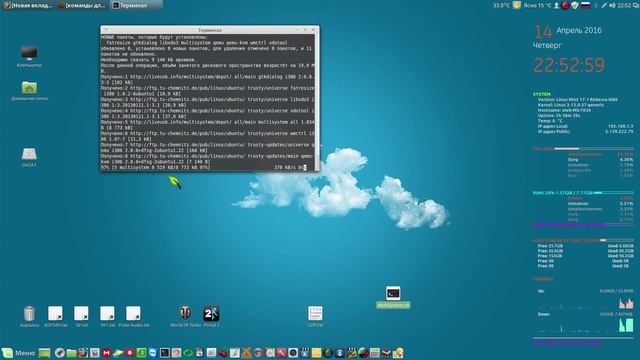This screenshot has width=640, height=360.
Task: Open the Pulse Audio.txt desktop shortcut
Action: pos(133,316)
